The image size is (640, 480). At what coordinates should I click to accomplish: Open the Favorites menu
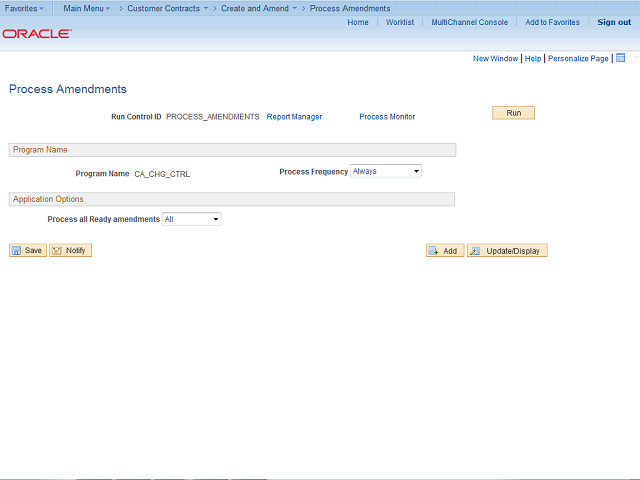(x=24, y=8)
